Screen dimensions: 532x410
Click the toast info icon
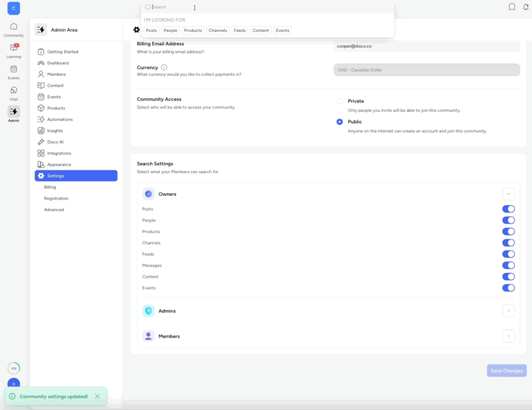pyautogui.click(x=12, y=397)
